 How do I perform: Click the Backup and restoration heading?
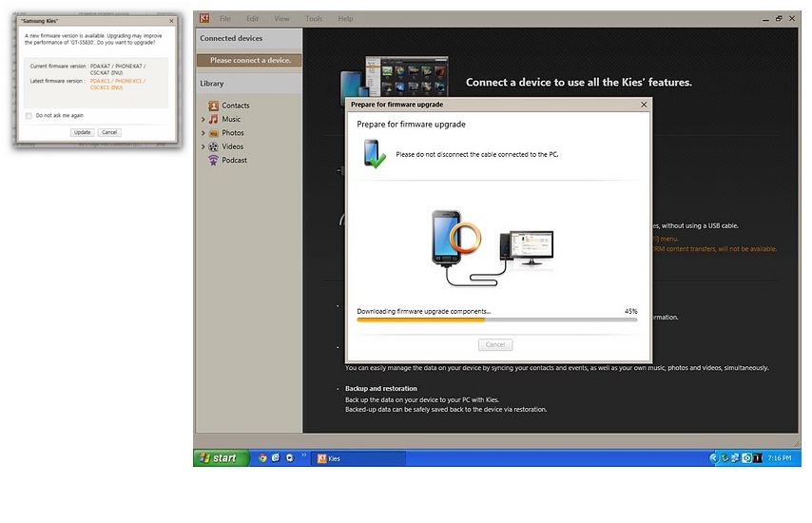[x=381, y=388]
